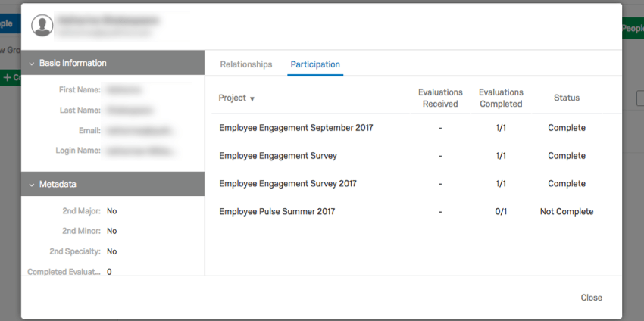Viewport: 644px width, 321px height.
Task: Click the Not Complete status cell
Action: pos(567,211)
